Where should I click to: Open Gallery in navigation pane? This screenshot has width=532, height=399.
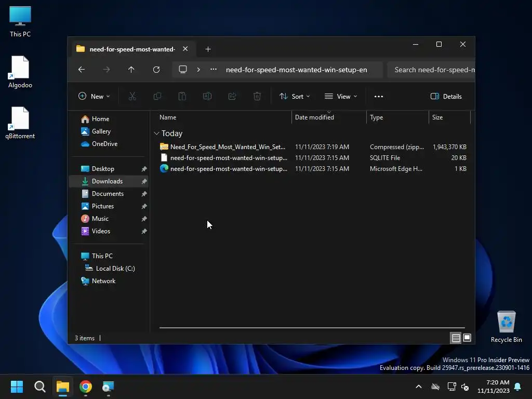96,131
